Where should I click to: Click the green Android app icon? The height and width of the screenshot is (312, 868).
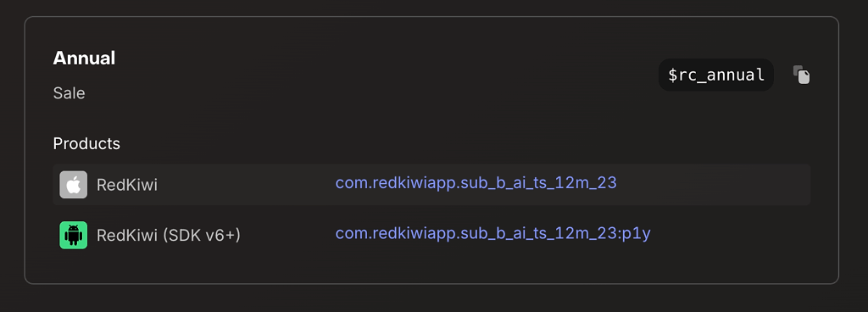(x=74, y=235)
